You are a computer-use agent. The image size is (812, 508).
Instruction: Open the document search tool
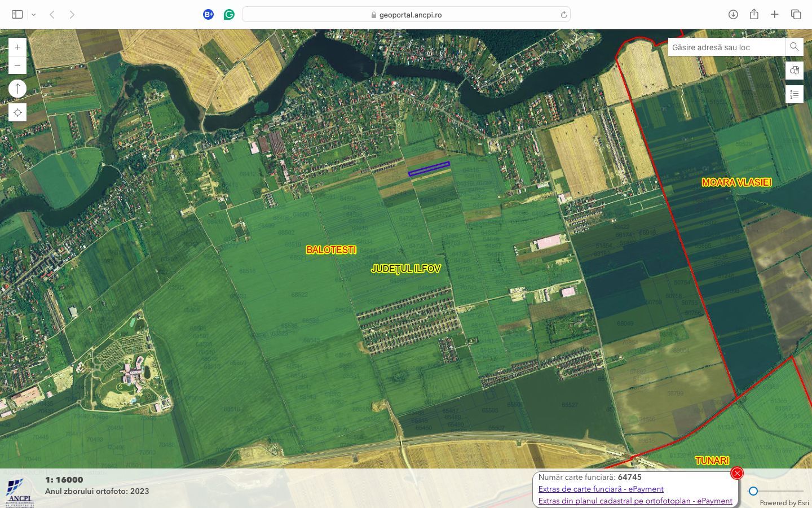(x=794, y=71)
